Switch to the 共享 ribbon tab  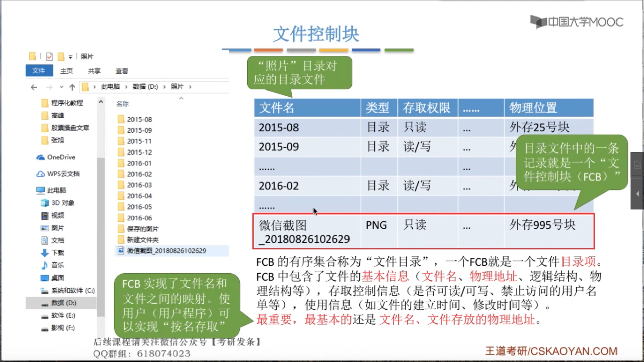[x=94, y=71]
